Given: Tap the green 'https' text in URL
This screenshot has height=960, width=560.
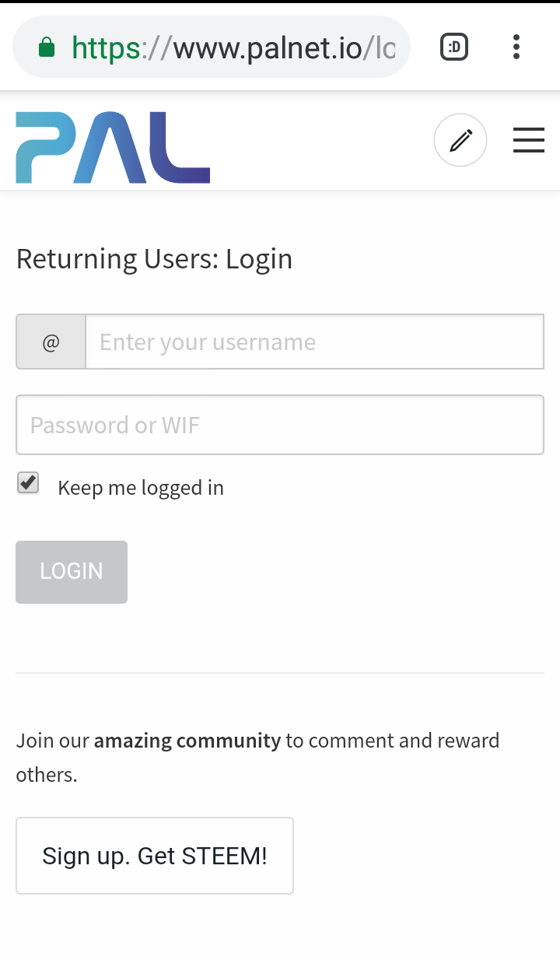Looking at the screenshot, I should pos(106,48).
